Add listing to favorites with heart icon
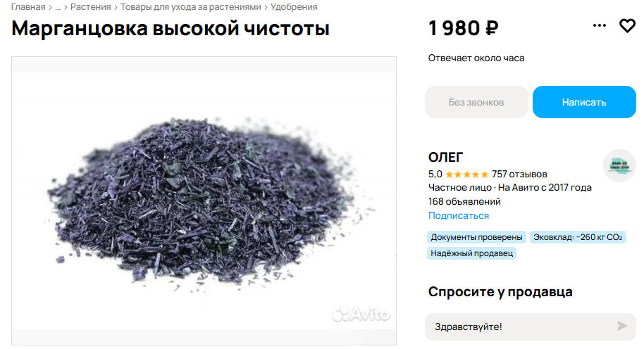The height and width of the screenshot is (349, 644). (x=627, y=26)
